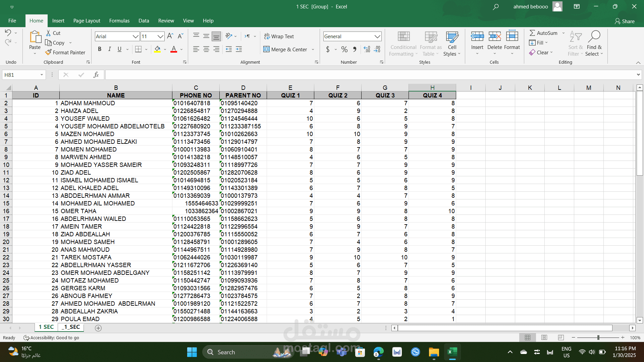Expand the formula bar
Screen dimensions: 644x362
pyautogui.click(x=638, y=75)
